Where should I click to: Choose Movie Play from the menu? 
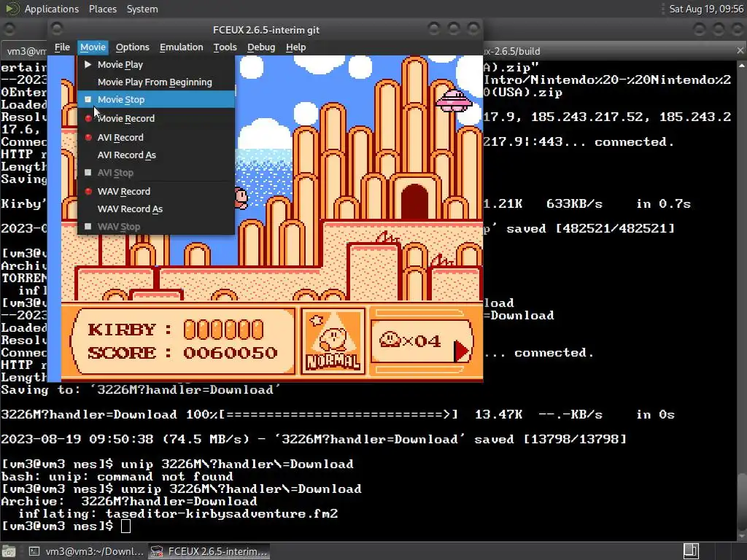(156, 65)
